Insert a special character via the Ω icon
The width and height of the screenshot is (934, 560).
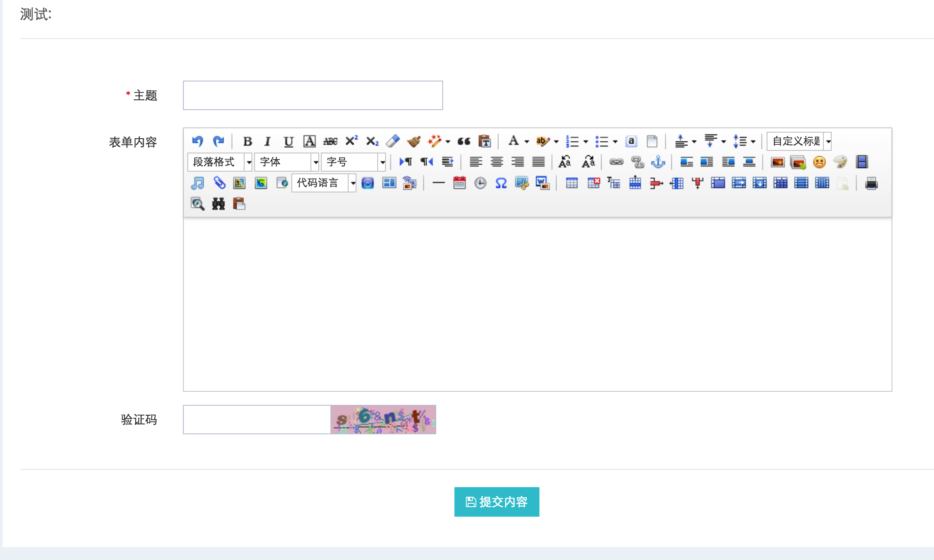click(500, 183)
